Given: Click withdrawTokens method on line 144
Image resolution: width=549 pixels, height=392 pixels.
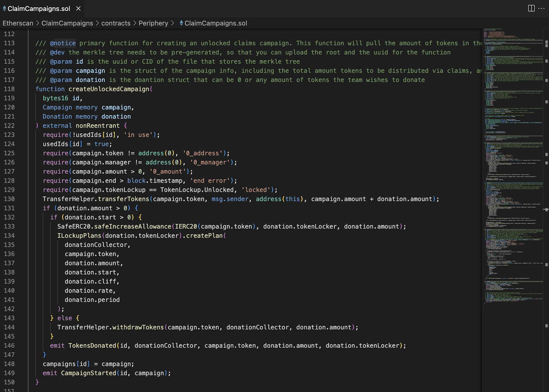Looking at the screenshot, I should (138, 327).
